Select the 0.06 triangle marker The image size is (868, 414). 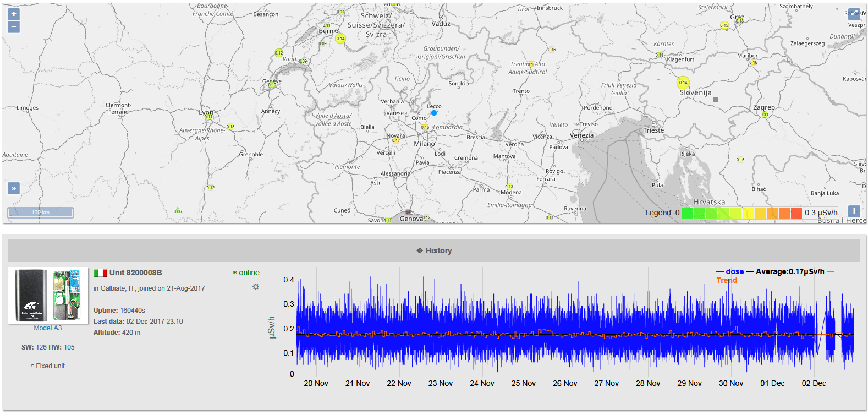pyautogui.click(x=177, y=211)
